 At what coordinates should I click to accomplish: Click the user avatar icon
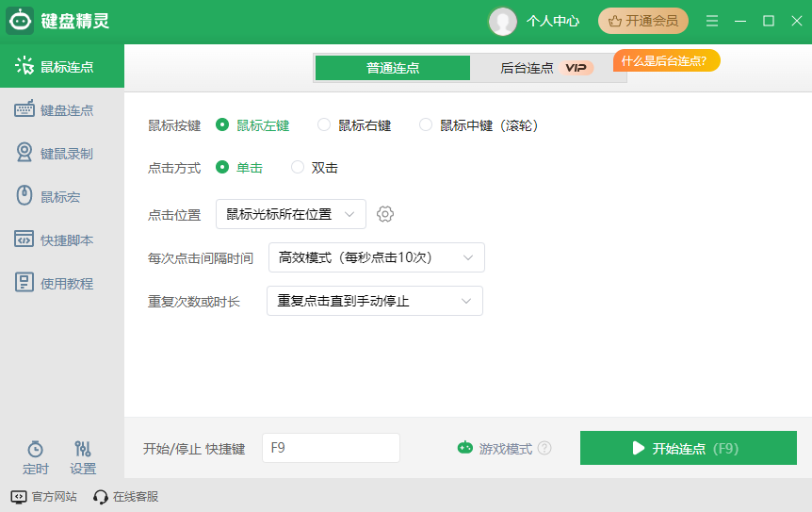[502, 21]
